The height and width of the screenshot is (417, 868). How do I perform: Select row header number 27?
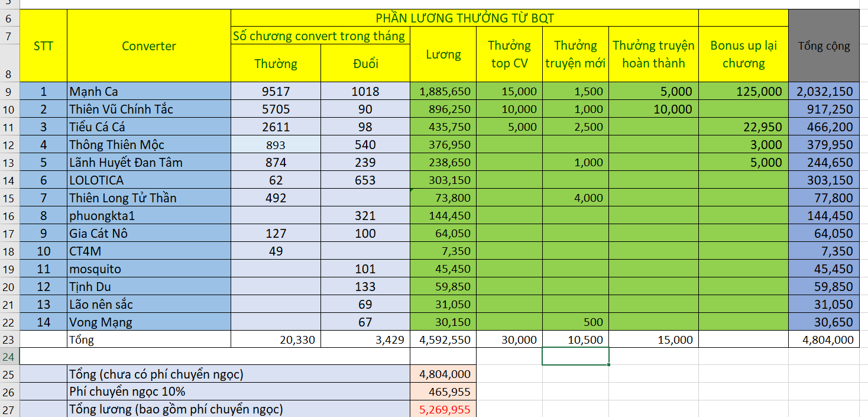coord(9,409)
